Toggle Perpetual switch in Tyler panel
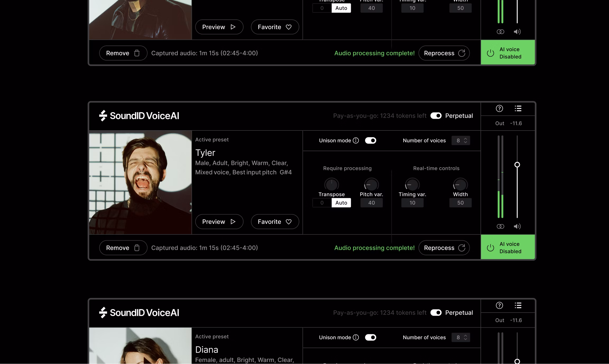The width and height of the screenshot is (609, 364). click(x=436, y=116)
